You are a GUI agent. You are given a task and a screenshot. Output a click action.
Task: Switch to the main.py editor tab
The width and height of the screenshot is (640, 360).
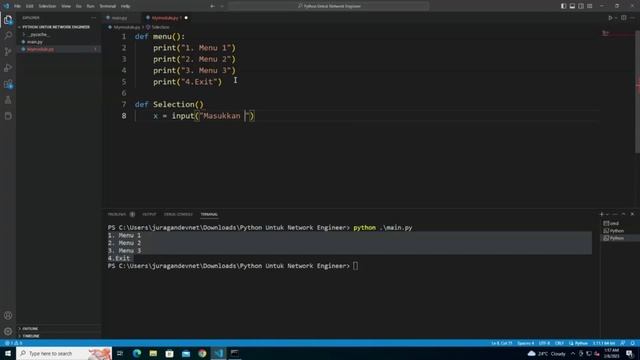119,18
